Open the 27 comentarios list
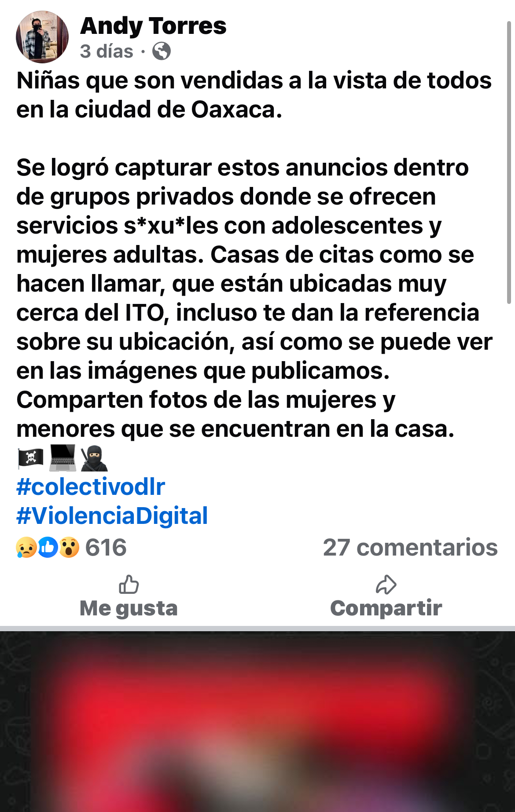This screenshot has height=812, width=515. pos(410,547)
